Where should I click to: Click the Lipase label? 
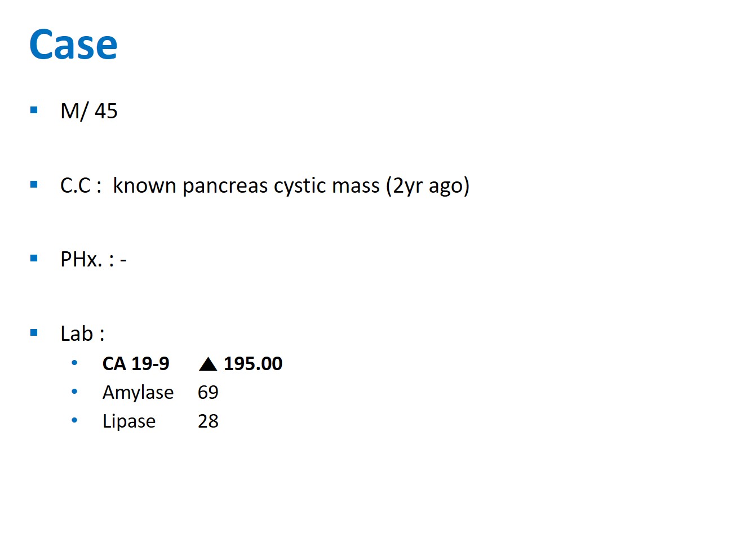pyautogui.click(x=129, y=421)
